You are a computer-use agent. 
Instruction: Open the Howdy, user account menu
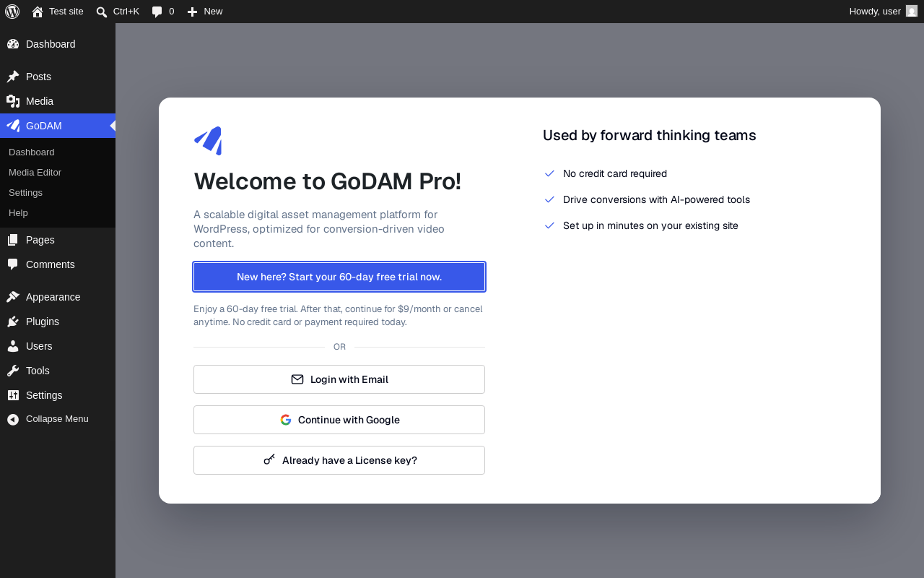coord(884,12)
